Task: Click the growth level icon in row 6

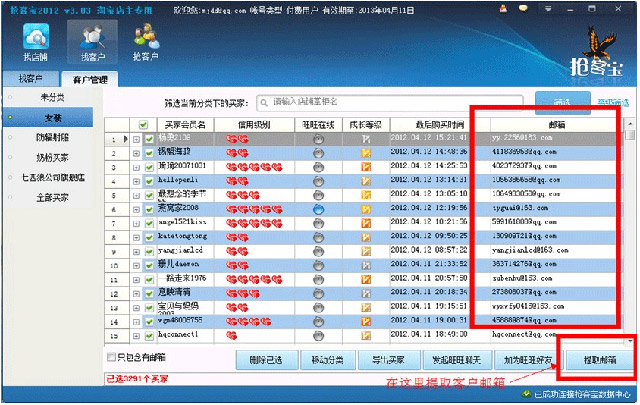Action: 366,209
